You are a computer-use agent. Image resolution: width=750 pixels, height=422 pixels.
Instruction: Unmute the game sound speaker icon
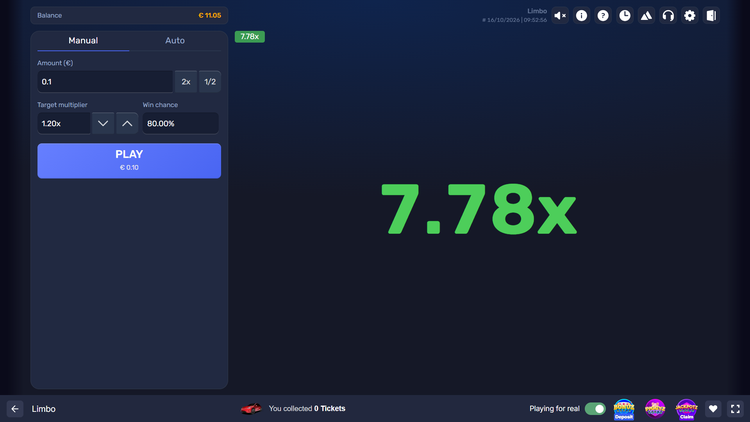pos(560,16)
